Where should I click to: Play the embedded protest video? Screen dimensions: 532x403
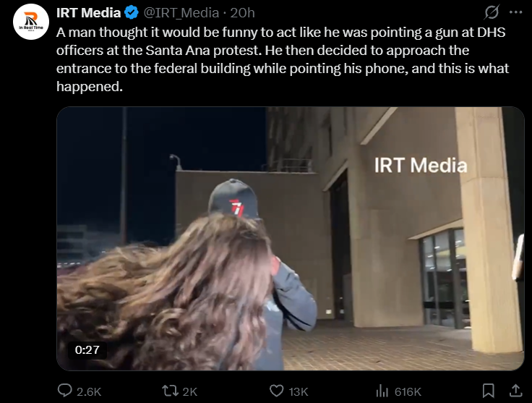coord(291,238)
